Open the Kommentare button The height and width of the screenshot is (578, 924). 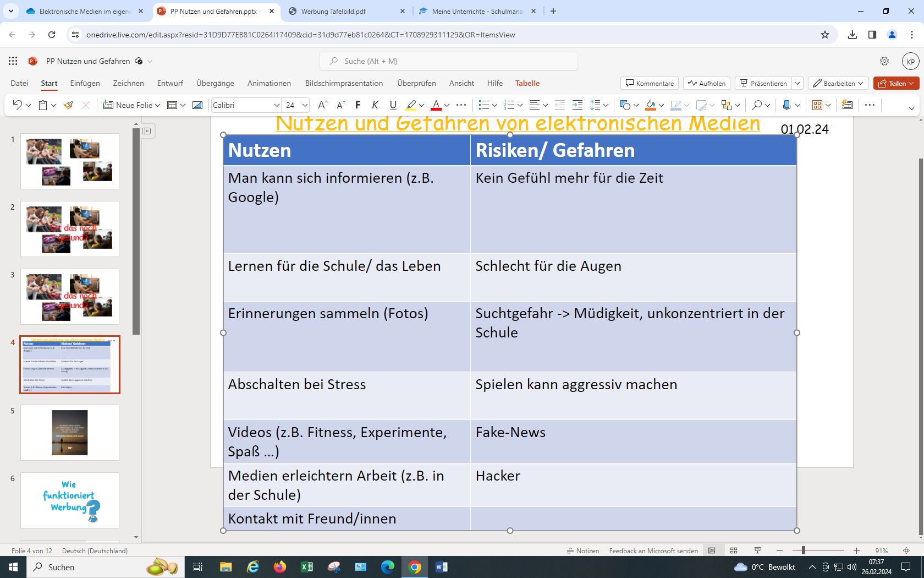tap(650, 83)
